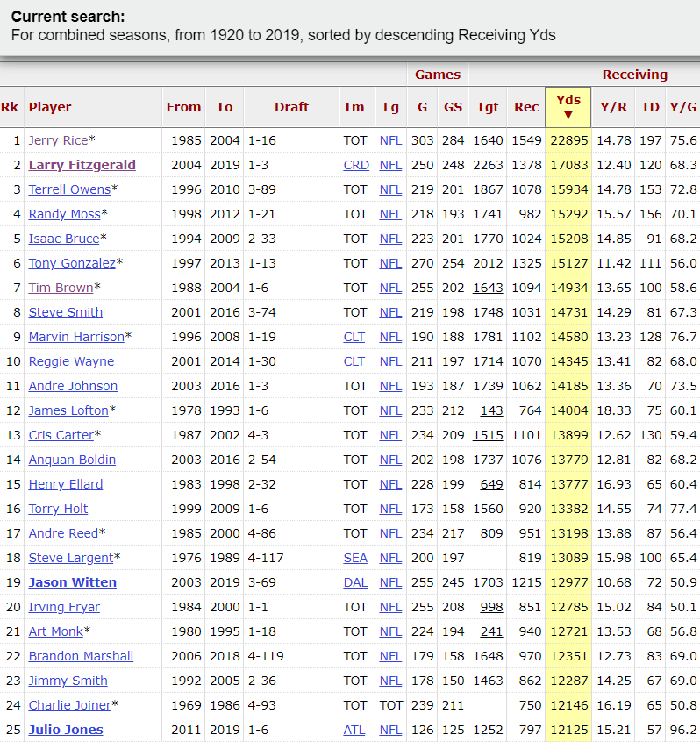Screen dimensions: 700x742
Task: Sort by the G games column header
Action: 422,107
